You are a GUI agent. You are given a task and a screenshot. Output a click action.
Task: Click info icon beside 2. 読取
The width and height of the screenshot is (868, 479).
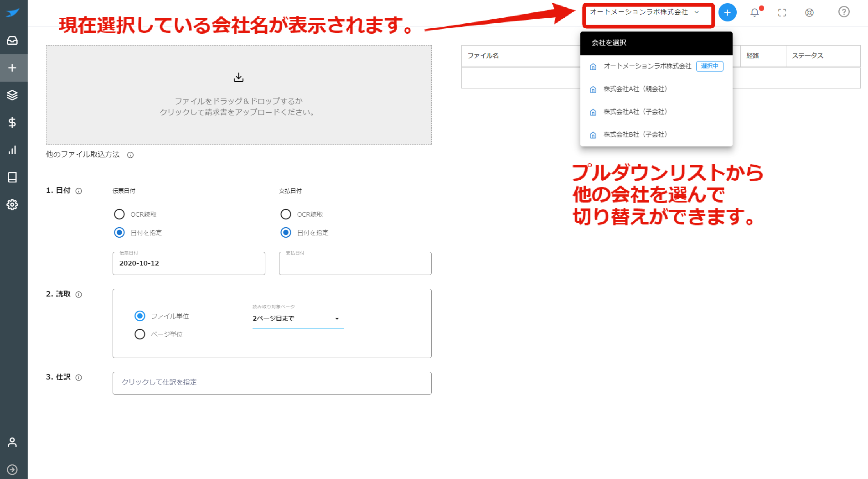pyautogui.click(x=79, y=295)
